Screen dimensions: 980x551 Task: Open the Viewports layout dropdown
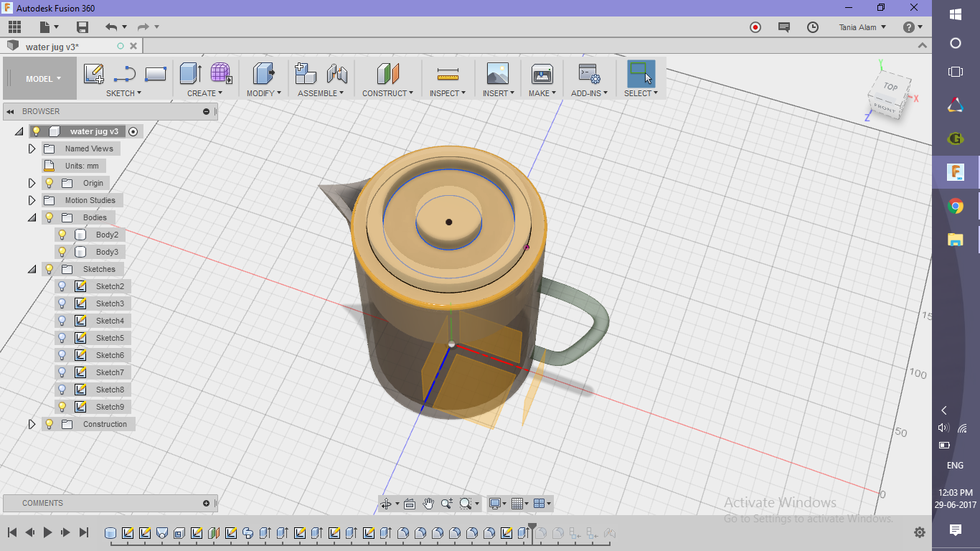pos(543,504)
